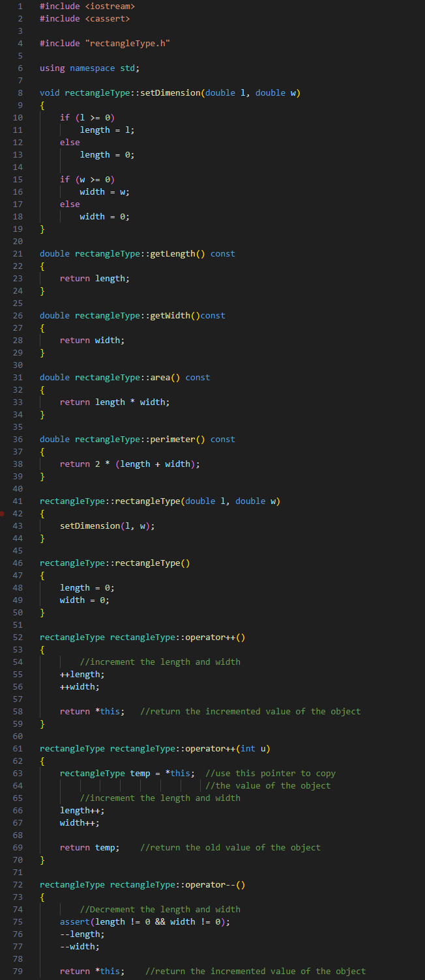Click the 'else' keyword on line 17
The image size is (425, 980).
point(70,204)
